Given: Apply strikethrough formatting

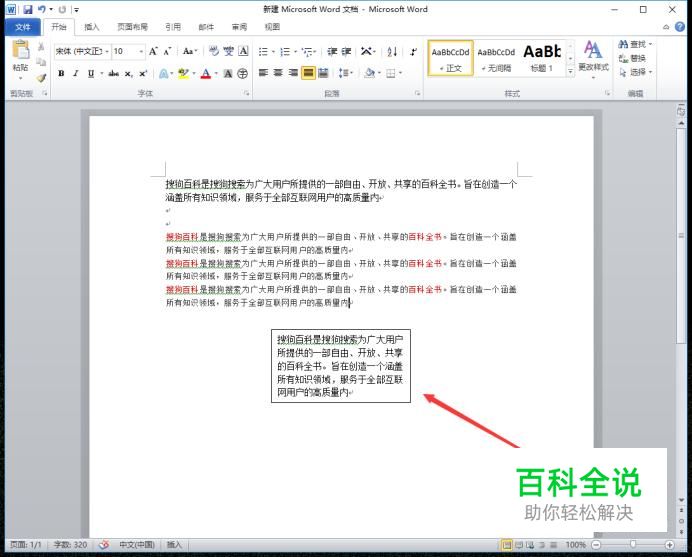Looking at the screenshot, I should point(113,73).
